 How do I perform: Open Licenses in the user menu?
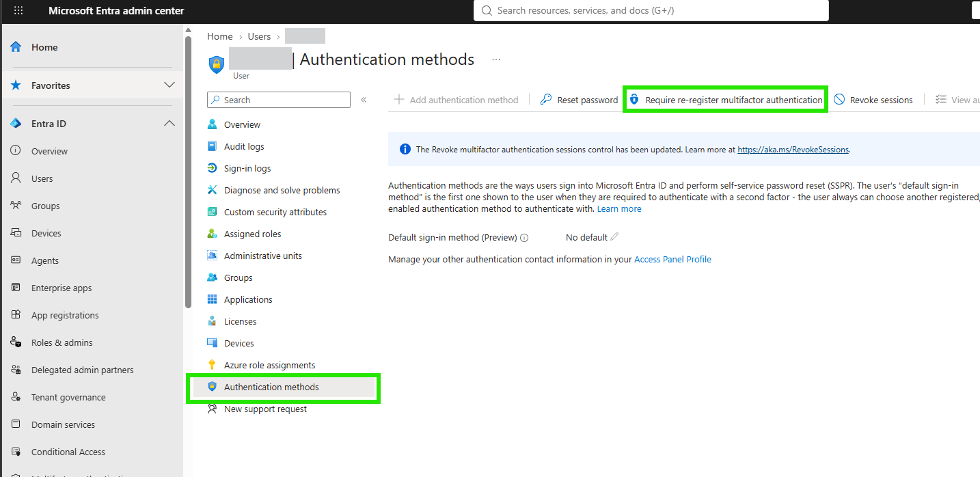point(241,321)
